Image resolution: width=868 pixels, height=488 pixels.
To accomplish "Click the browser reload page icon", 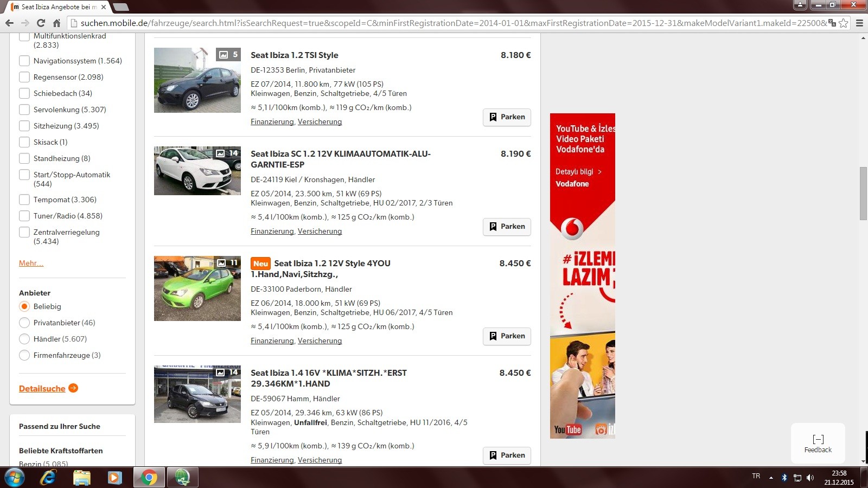I will (x=41, y=23).
